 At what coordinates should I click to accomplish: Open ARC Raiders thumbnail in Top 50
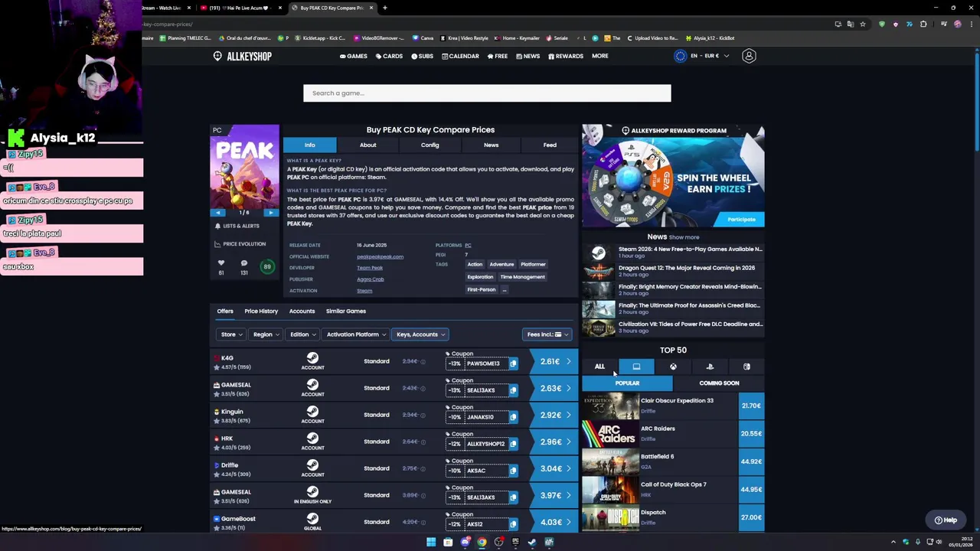610,435
